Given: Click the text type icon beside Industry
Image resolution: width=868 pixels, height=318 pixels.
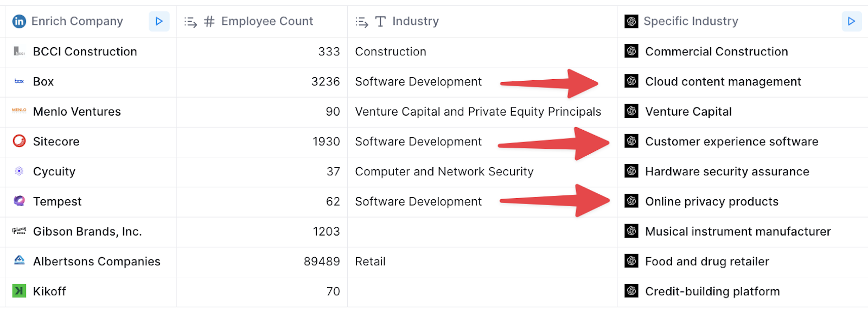Looking at the screenshot, I should (381, 22).
